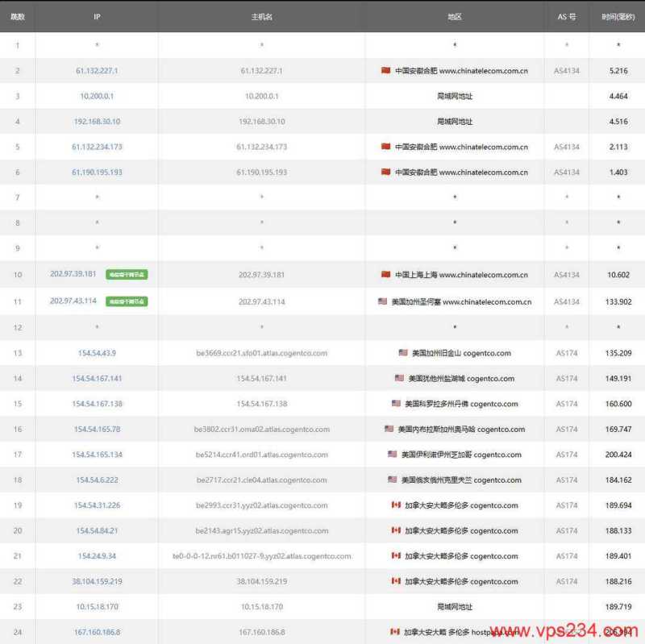Click the 主机名 header cell
Screen dimensions: 645x644
261,15
